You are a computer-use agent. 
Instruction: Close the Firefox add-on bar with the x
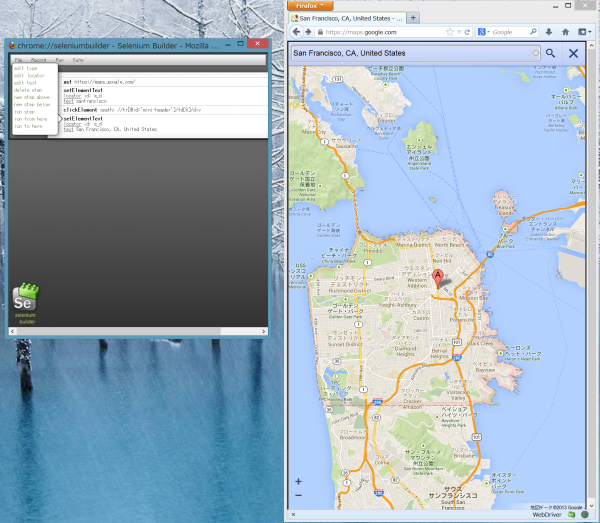293,515
